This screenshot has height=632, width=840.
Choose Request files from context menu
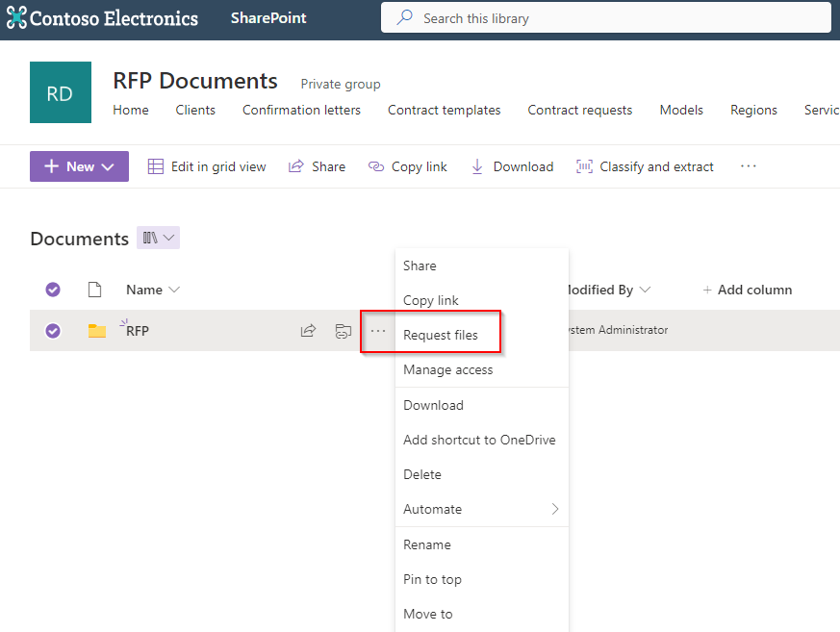440,335
